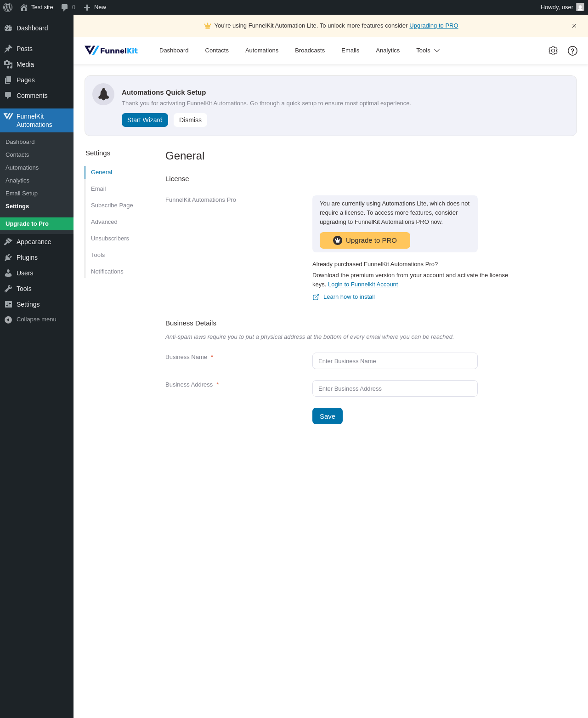Open the comments bubble in admin bar
Image resolution: width=588 pixels, height=718 pixels.
(x=64, y=7)
